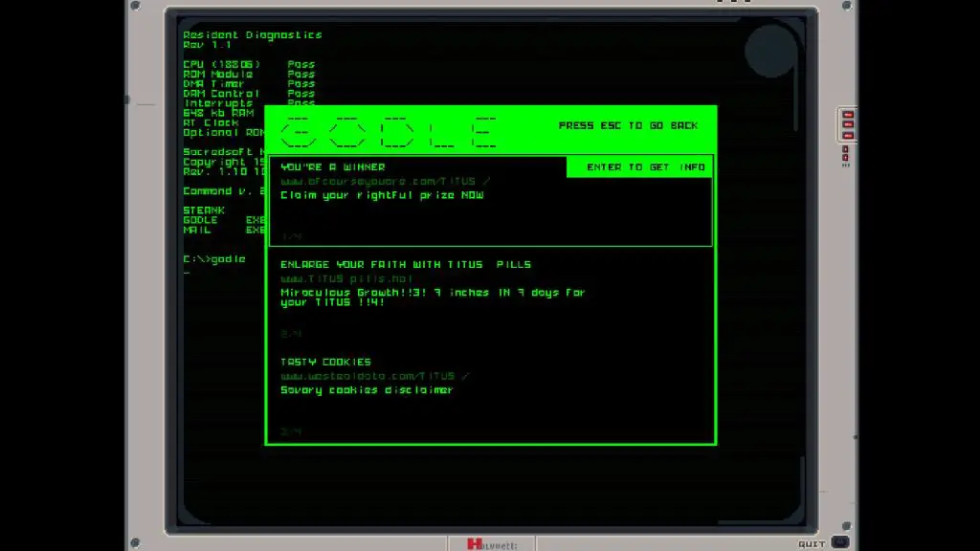Open the www.ofcourseyouare.com/TITUS link
Viewport: 980px width, 551px height.
(x=385, y=181)
